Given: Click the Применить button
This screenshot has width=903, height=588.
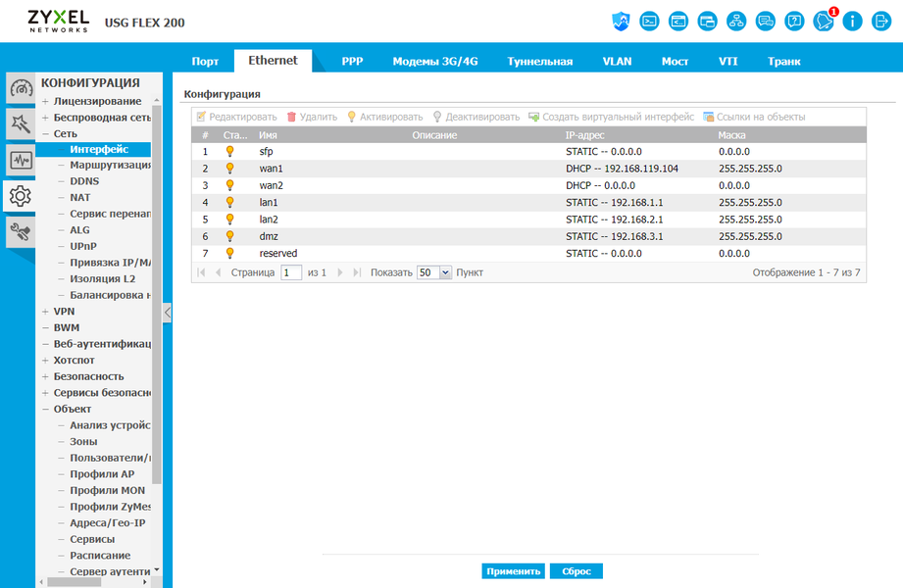Looking at the screenshot, I should coord(513,571).
